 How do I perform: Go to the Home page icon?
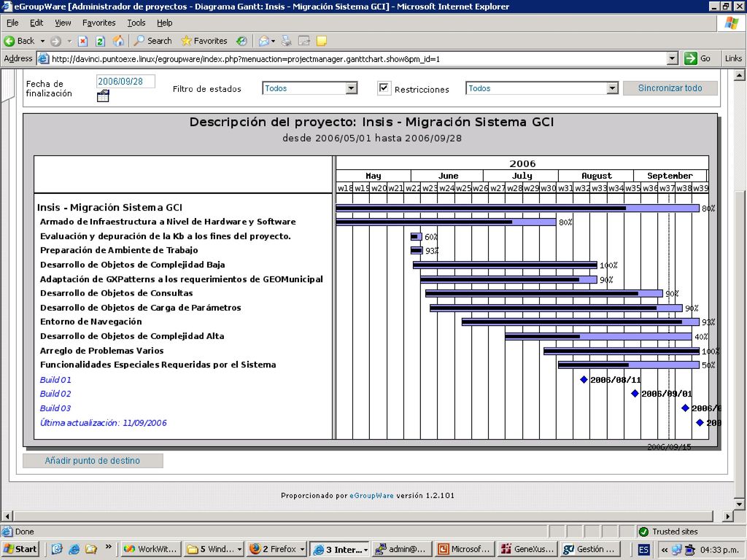coord(118,41)
